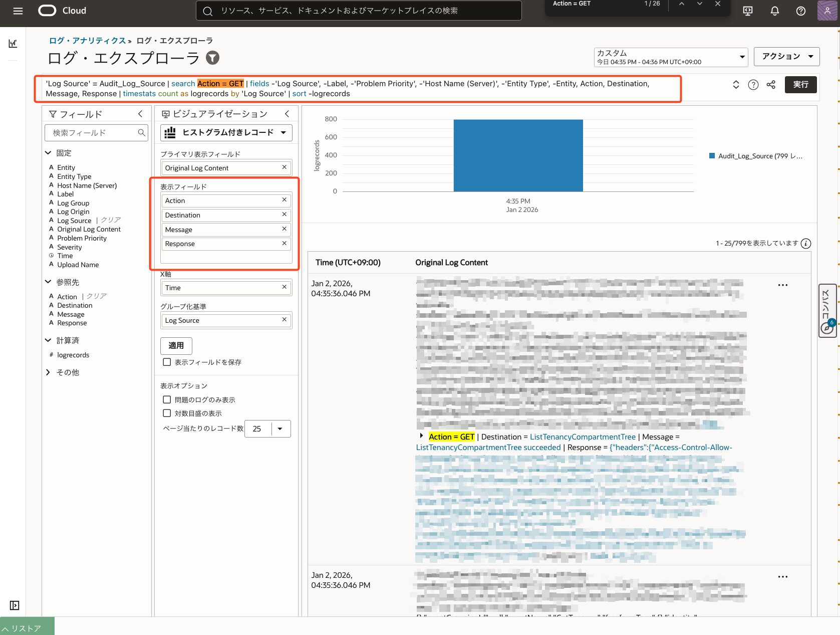Open the カスタム time range dropdown
Viewport: 840px width, 635px height.
pyautogui.click(x=670, y=57)
